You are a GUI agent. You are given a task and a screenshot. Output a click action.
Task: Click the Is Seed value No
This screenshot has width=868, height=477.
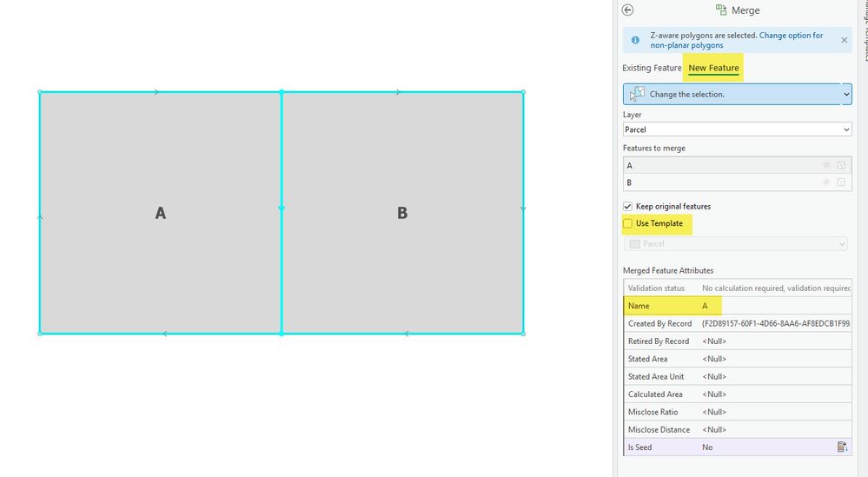click(707, 447)
